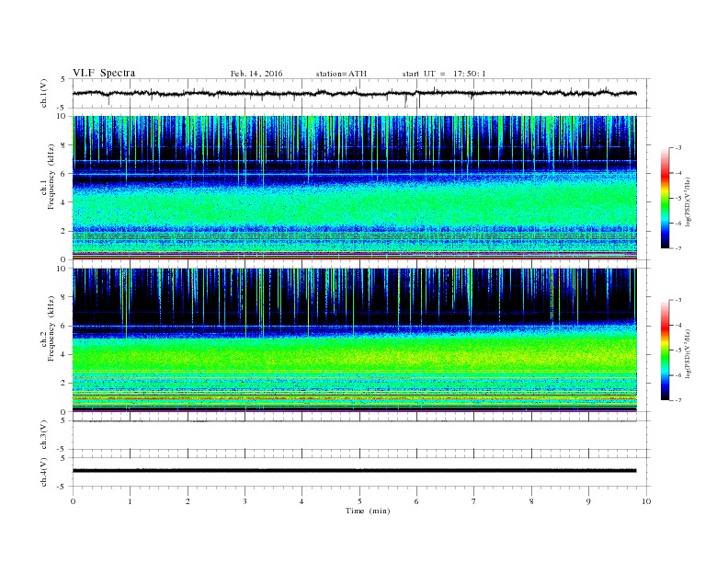Click the "ch.1(V)" waveform axis label

[44, 93]
